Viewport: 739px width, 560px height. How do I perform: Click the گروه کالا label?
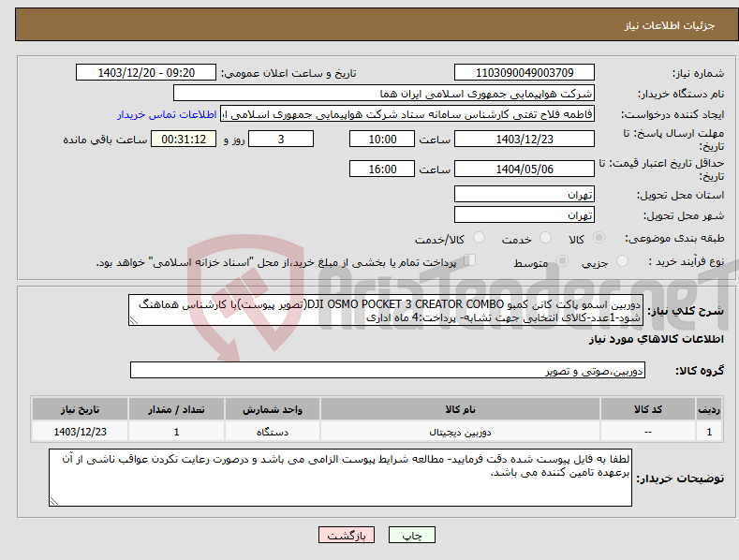point(700,371)
